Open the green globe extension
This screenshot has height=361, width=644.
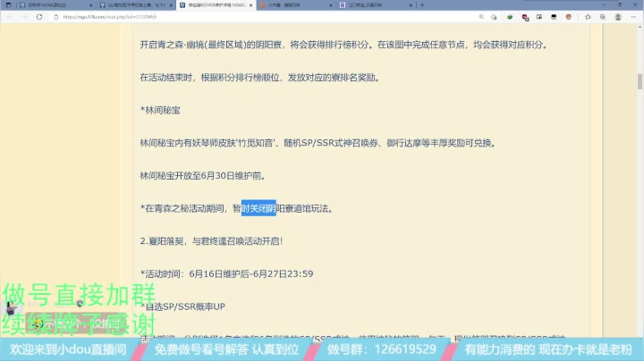tap(510, 17)
